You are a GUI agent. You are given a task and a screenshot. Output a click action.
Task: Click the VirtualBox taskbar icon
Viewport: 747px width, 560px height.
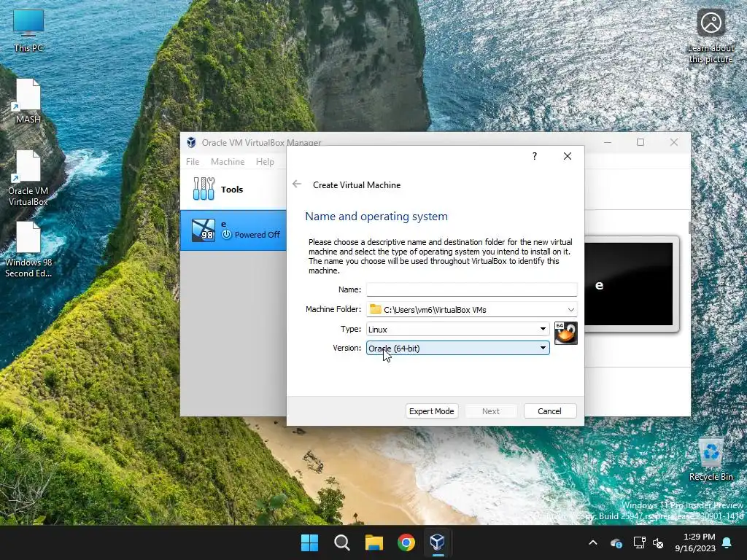[x=438, y=542]
